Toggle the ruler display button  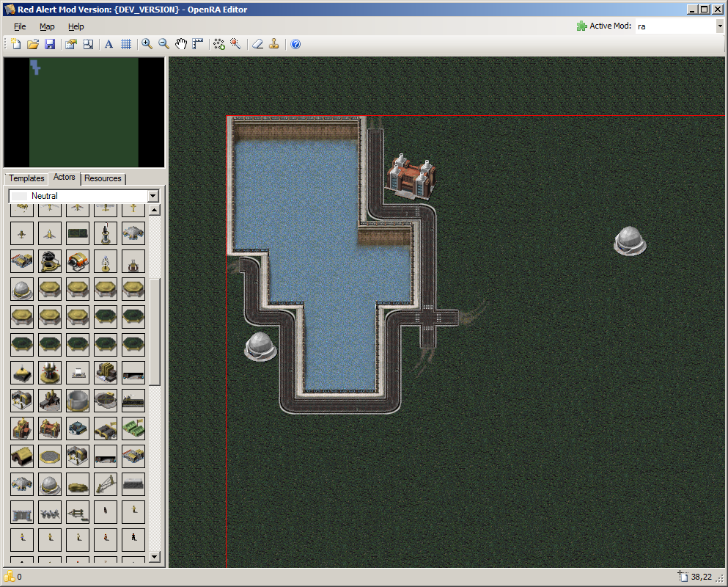198,44
